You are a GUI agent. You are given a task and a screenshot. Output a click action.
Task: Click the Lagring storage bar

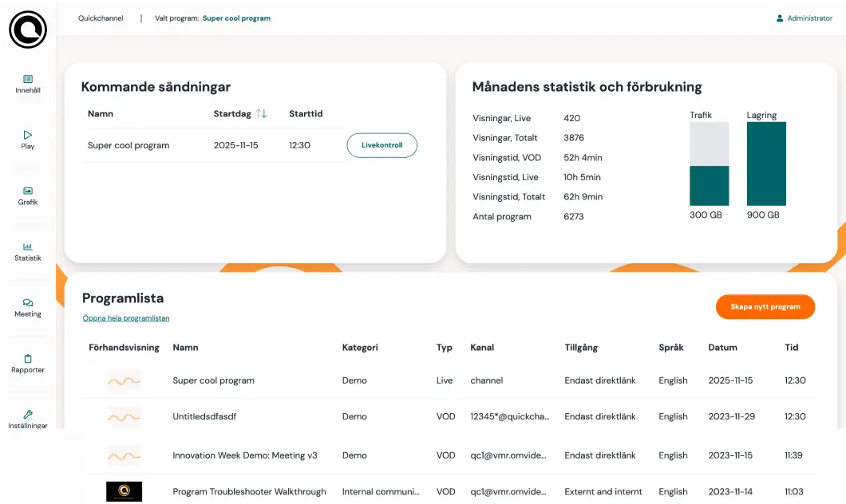(766, 164)
